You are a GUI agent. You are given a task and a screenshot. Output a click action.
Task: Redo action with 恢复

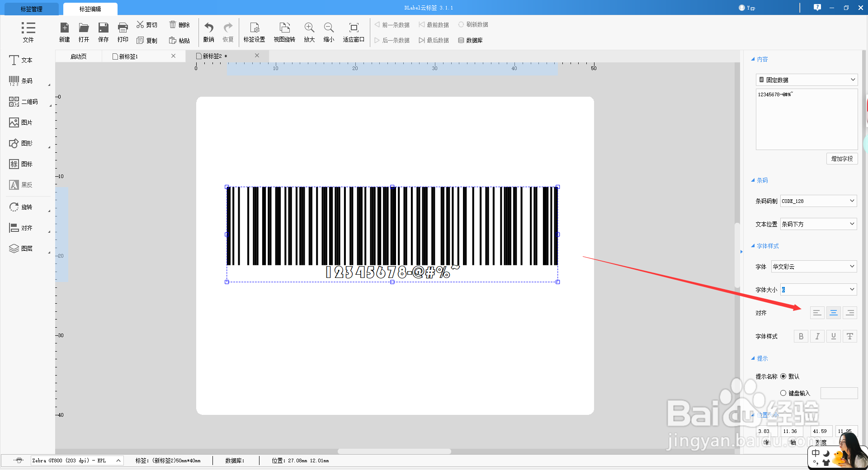[x=228, y=33]
